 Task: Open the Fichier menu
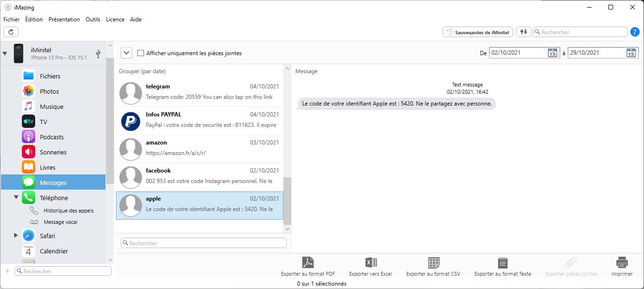[11, 19]
